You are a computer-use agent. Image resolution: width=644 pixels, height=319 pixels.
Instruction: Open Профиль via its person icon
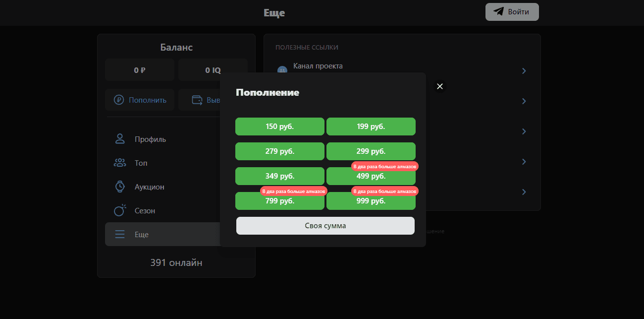pos(120,139)
